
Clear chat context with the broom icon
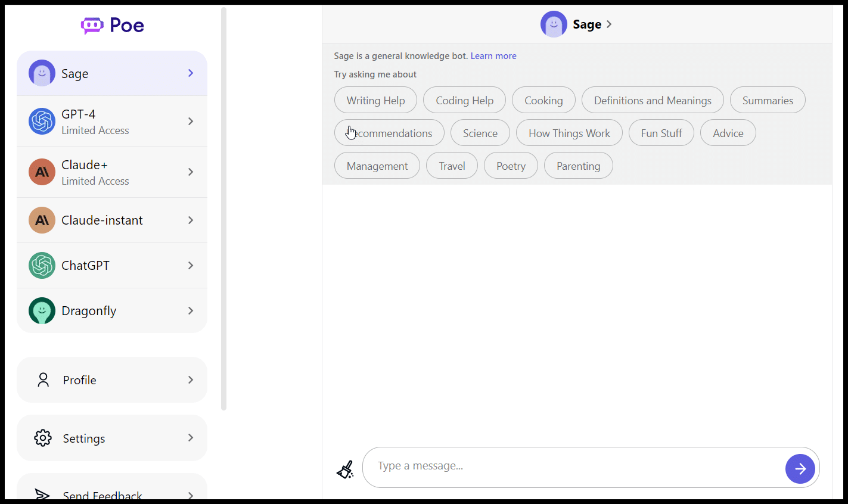tap(345, 470)
